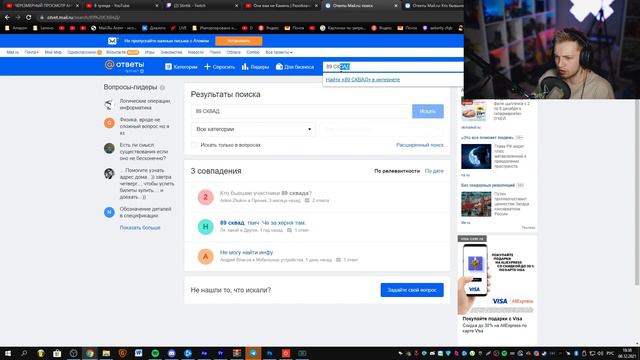This screenshot has height=360, width=640.
Task: Open Категории in the blue header
Action: pyautogui.click(x=181, y=67)
